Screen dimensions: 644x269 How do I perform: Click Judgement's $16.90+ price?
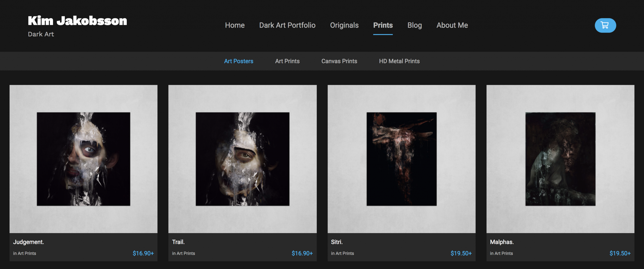[143, 253]
